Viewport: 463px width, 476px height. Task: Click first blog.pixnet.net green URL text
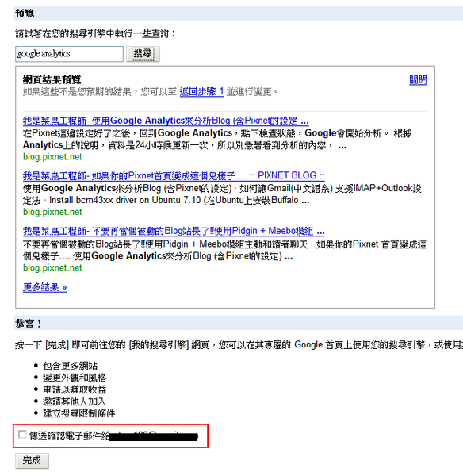52,157
